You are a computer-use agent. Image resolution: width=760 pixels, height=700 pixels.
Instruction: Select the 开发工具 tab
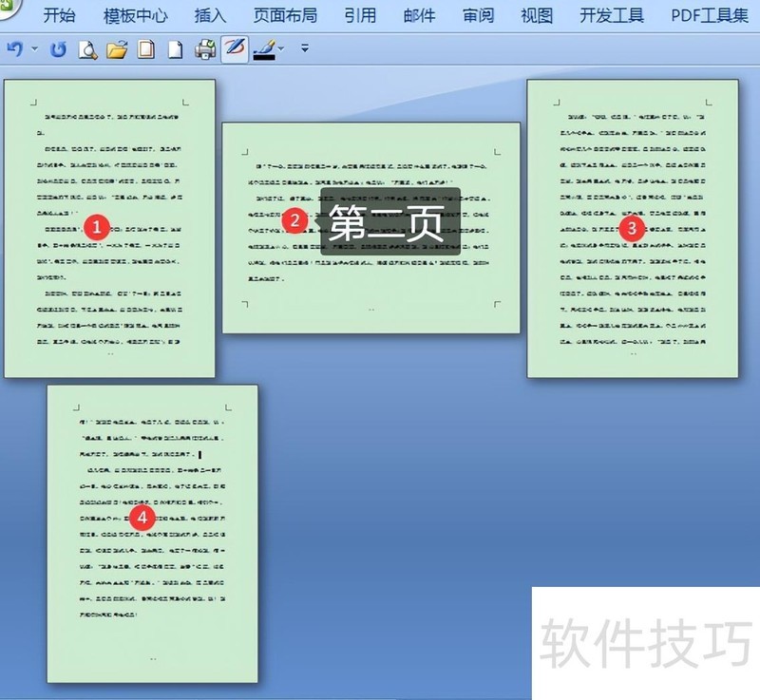[x=613, y=14]
